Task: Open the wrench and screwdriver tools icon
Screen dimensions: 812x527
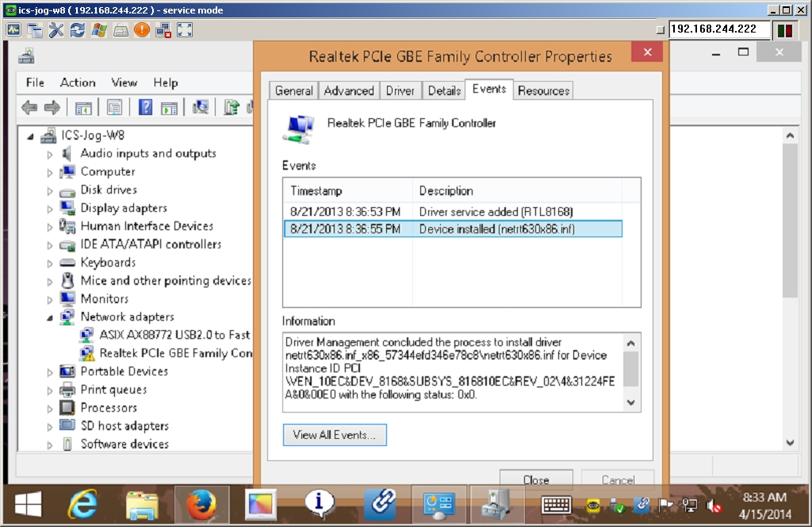Action: 56,30
